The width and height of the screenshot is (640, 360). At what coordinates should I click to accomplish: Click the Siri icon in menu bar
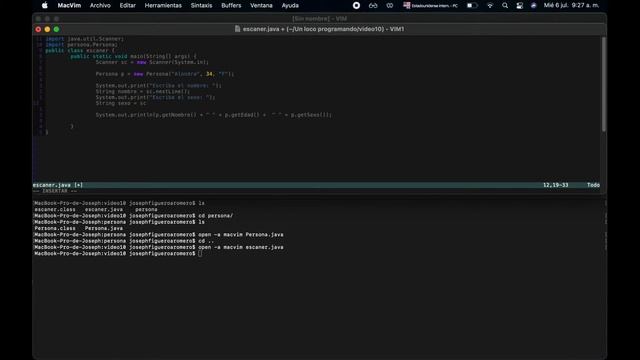coord(533,5)
